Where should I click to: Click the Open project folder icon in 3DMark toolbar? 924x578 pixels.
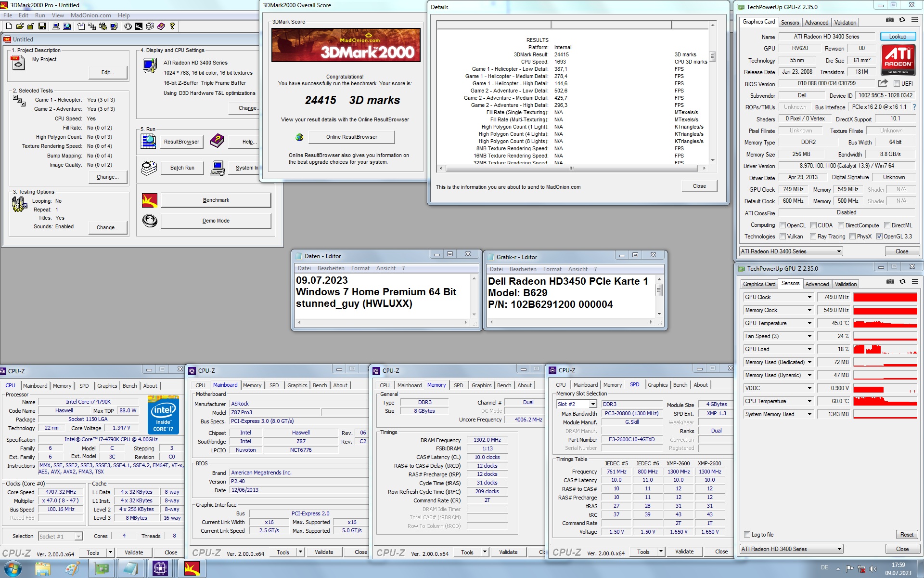[x=20, y=26]
